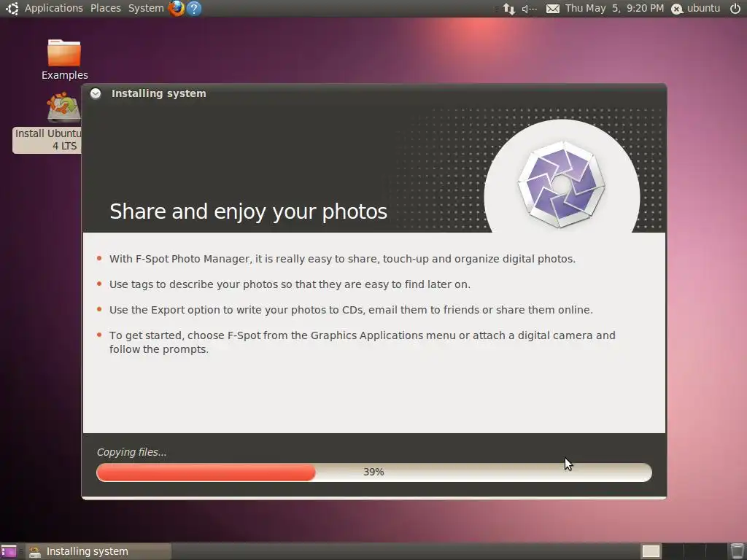Select the Install Ubuntu desktop icon
The height and width of the screenshot is (560, 747).
pyautogui.click(x=47, y=122)
